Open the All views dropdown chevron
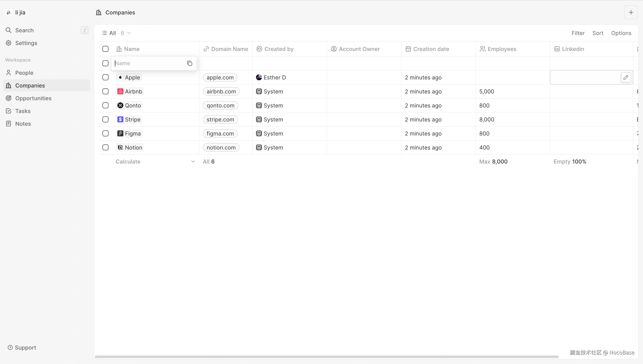 [129, 33]
